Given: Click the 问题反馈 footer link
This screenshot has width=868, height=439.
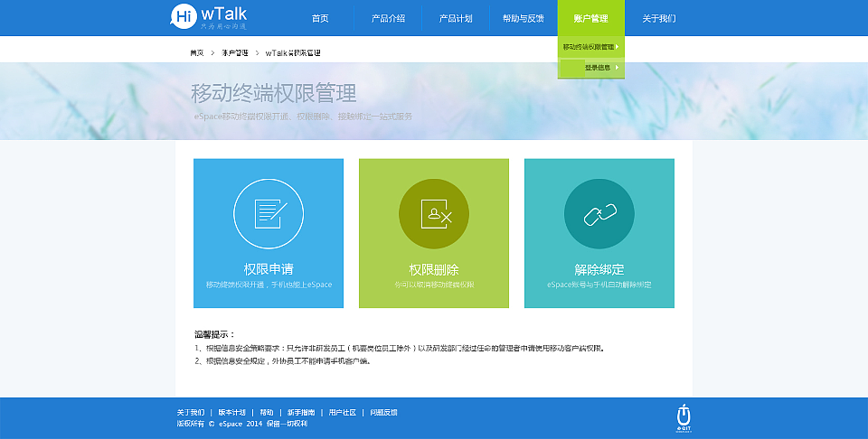Looking at the screenshot, I should pos(383,413).
